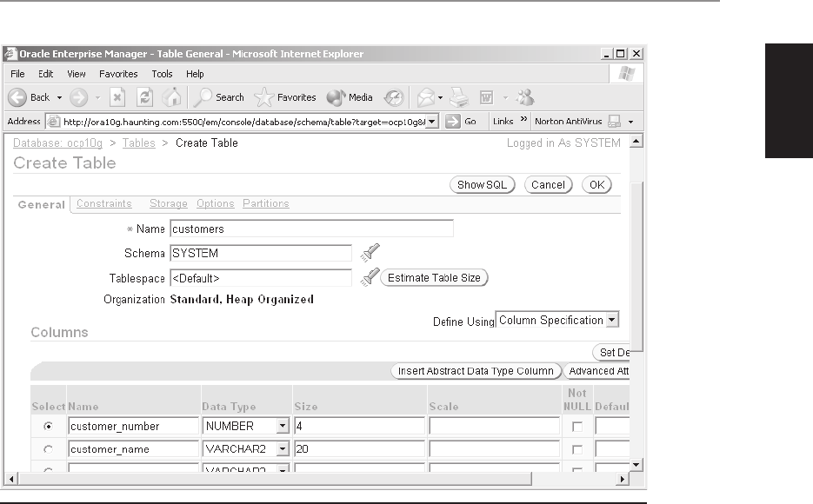Switch to the Partitions tab
Screen dimensions: 813x504
tap(266, 203)
